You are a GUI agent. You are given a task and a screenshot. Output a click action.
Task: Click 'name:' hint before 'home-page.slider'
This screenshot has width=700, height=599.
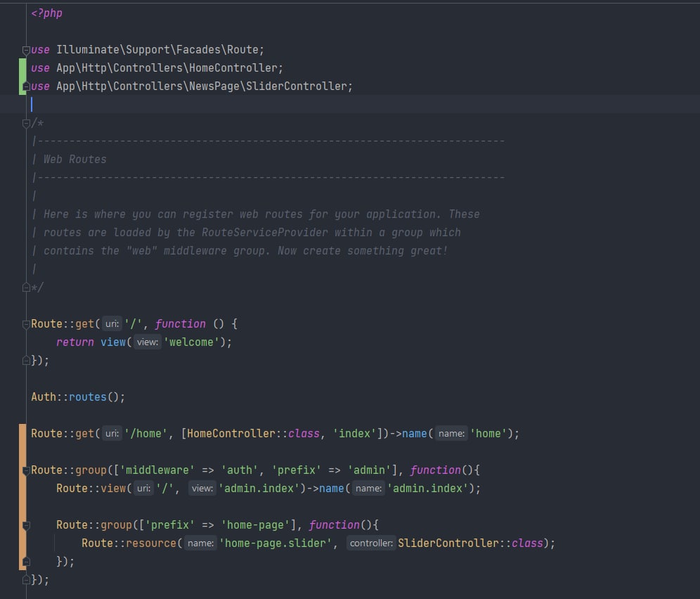click(201, 543)
